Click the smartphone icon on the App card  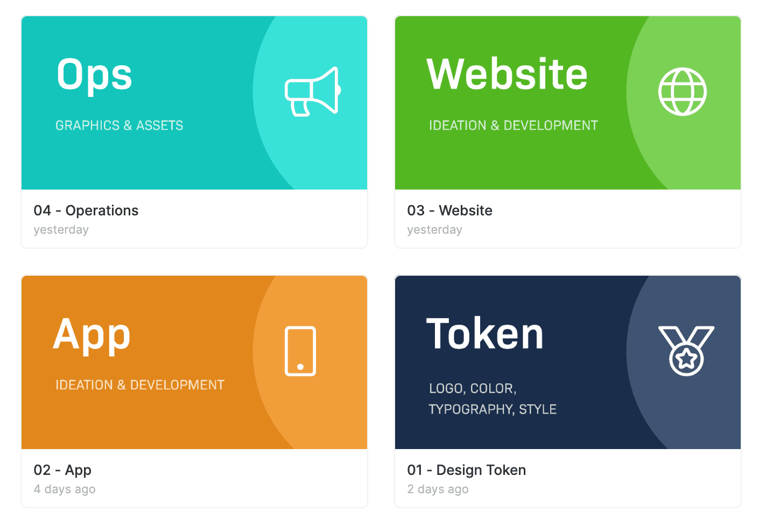click(x=300, y=351)
